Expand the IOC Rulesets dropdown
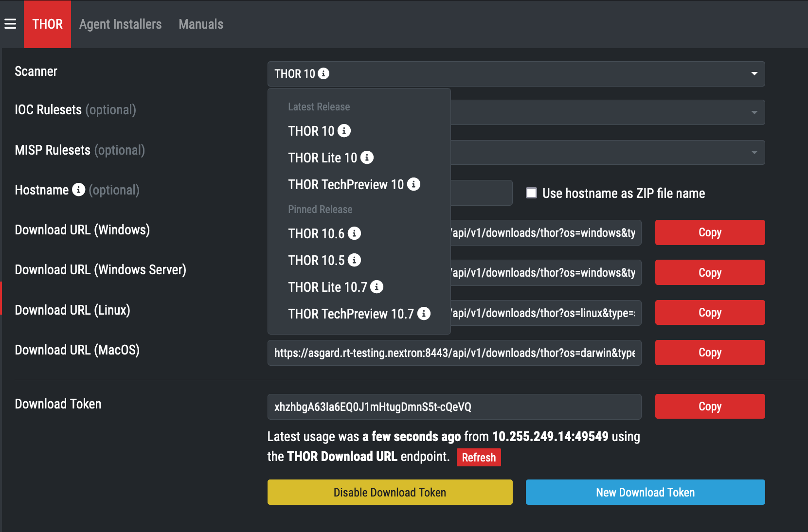Image resolution: width=808 pixels, height=532 pixels. tap(754, 112)
